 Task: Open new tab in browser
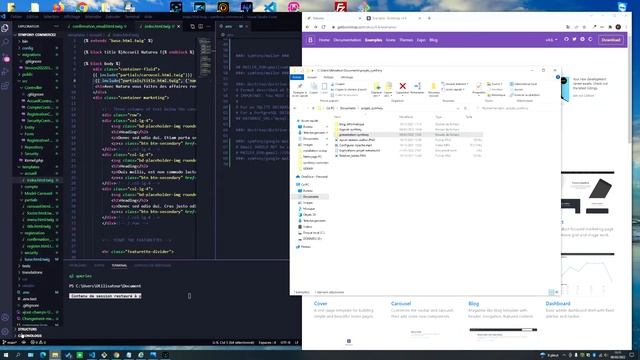[x=429, y=18]
